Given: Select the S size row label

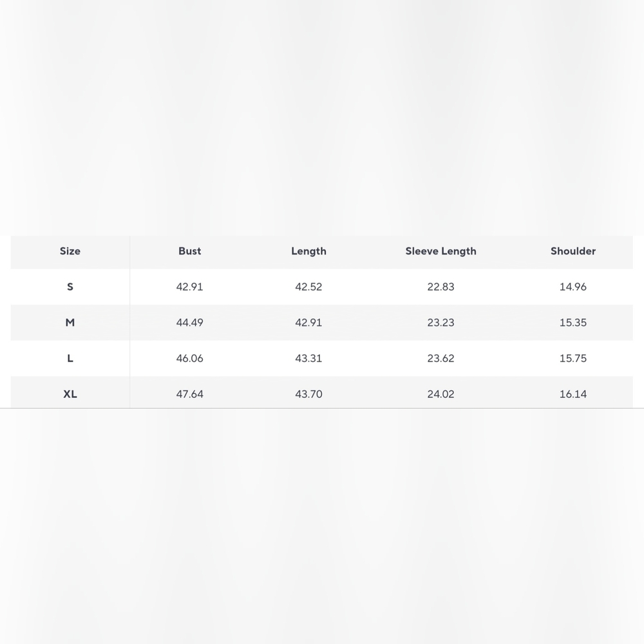Looking at the screenshot, I should (x=70, y=287).
